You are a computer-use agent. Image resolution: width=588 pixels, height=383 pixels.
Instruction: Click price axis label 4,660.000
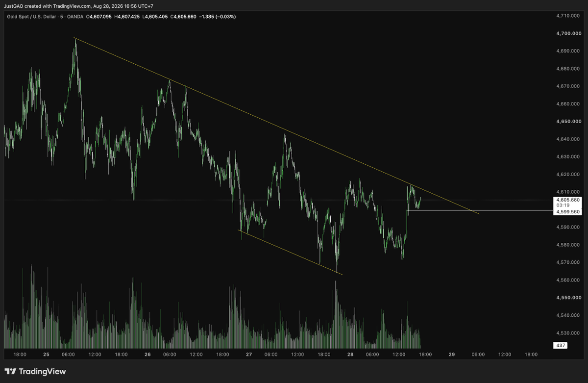[x=568, y=104]
